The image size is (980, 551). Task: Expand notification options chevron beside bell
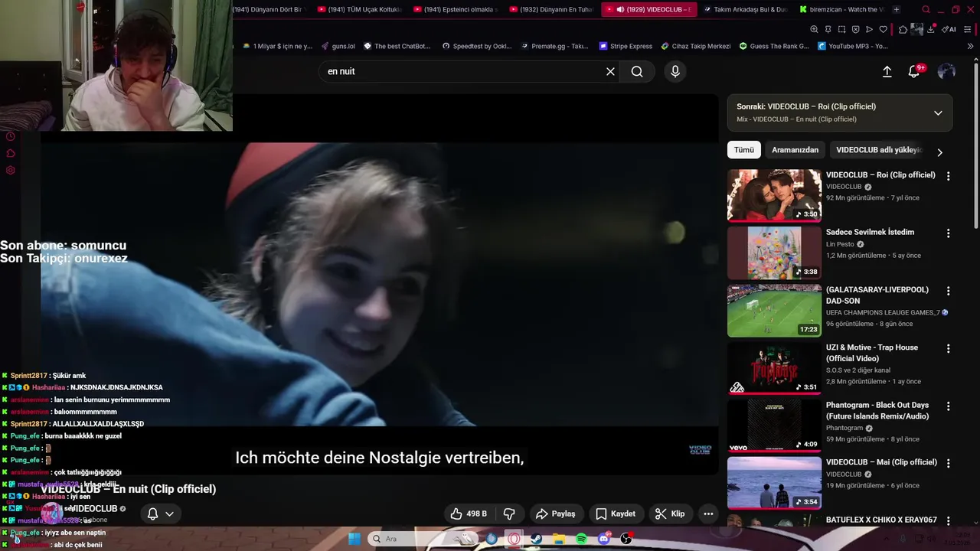point(169,514)
